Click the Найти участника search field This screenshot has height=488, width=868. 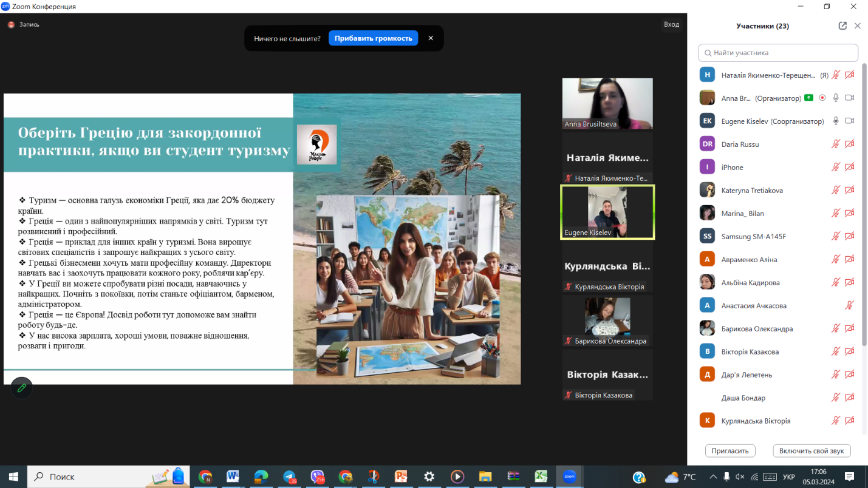[x=778, y=53]
